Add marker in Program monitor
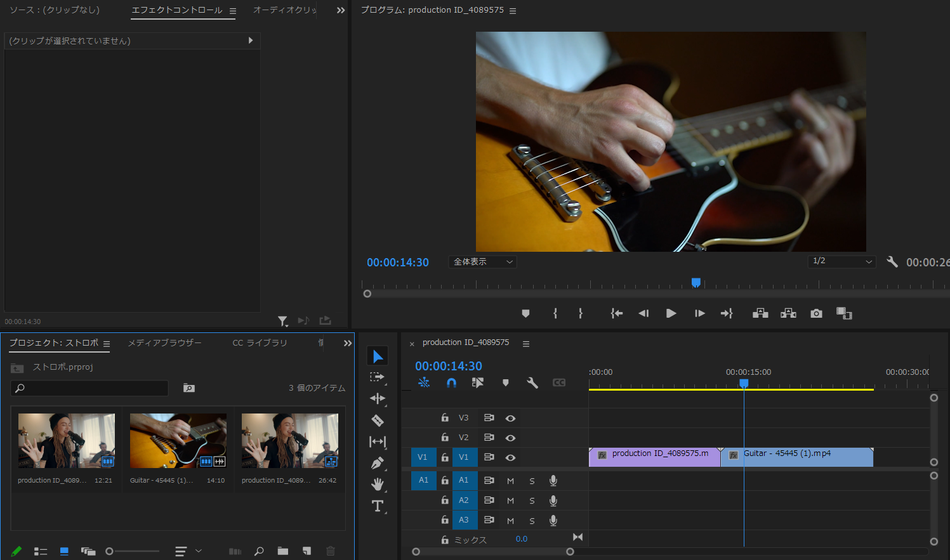This screenshot has width=950, height=560. (525, 313)
